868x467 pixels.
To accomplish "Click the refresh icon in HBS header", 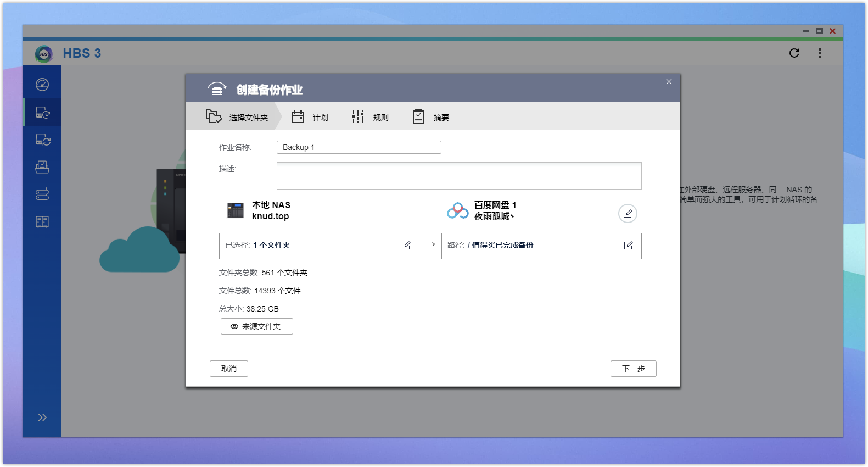I will [x=794, y=53].
